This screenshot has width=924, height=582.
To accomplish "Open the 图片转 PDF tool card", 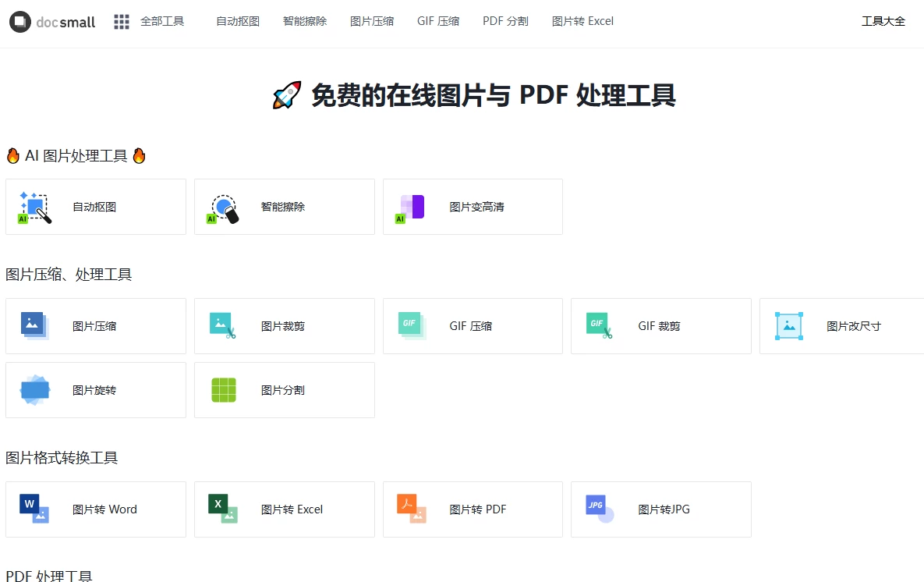I will 473,509.
